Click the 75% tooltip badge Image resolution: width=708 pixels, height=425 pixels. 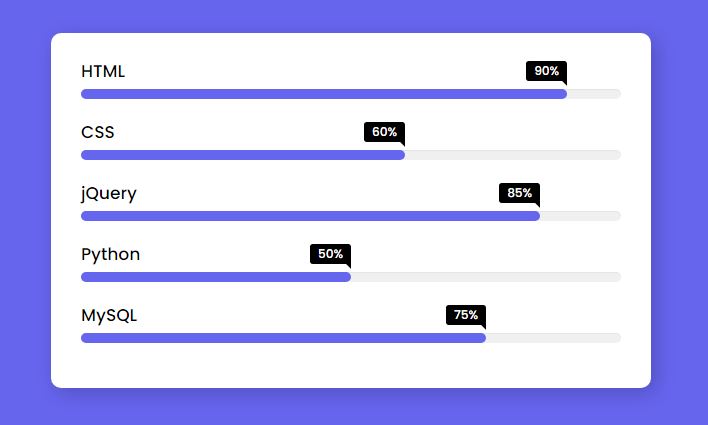pos(466,315)
